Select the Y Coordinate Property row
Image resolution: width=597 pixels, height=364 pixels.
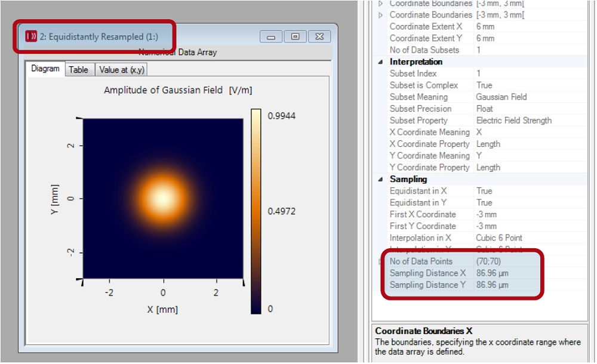487,168
